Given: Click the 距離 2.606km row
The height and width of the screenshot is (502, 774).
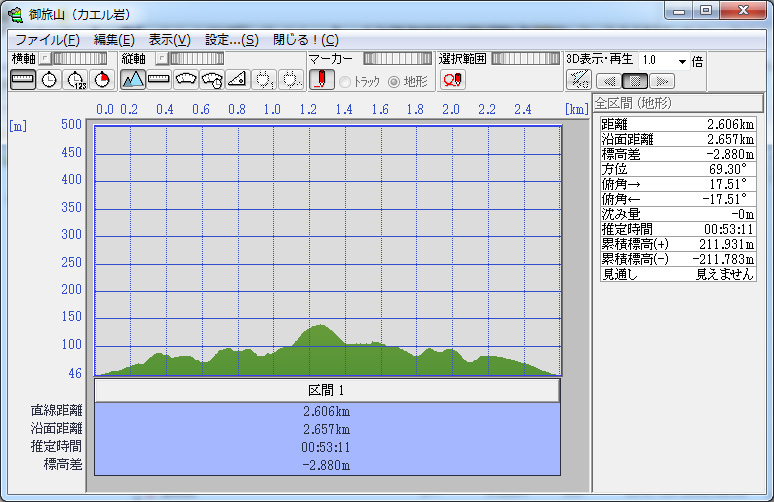Looking at the screenshot, I should [x=678, y=124].
